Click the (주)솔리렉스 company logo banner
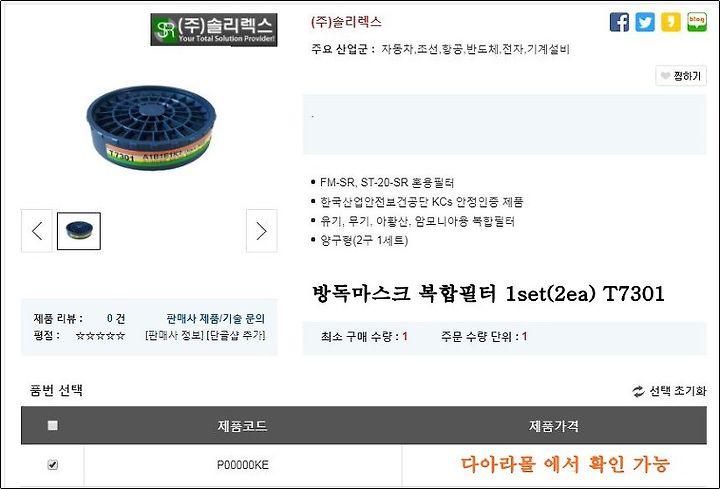 pos(214,29)
